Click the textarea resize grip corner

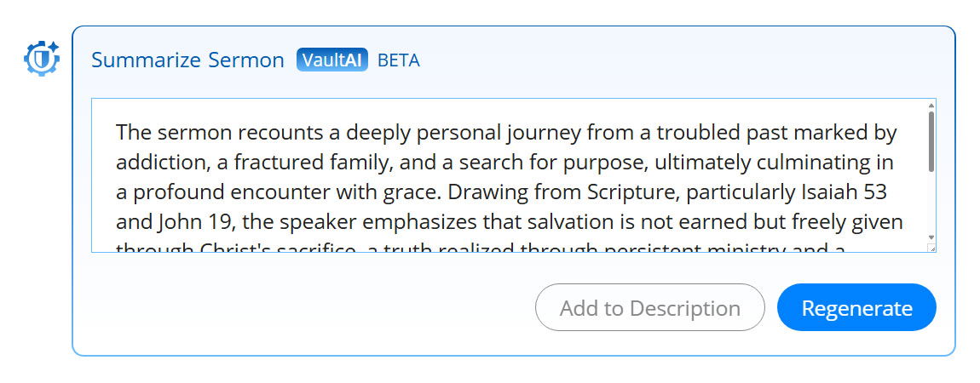point(932,249)
